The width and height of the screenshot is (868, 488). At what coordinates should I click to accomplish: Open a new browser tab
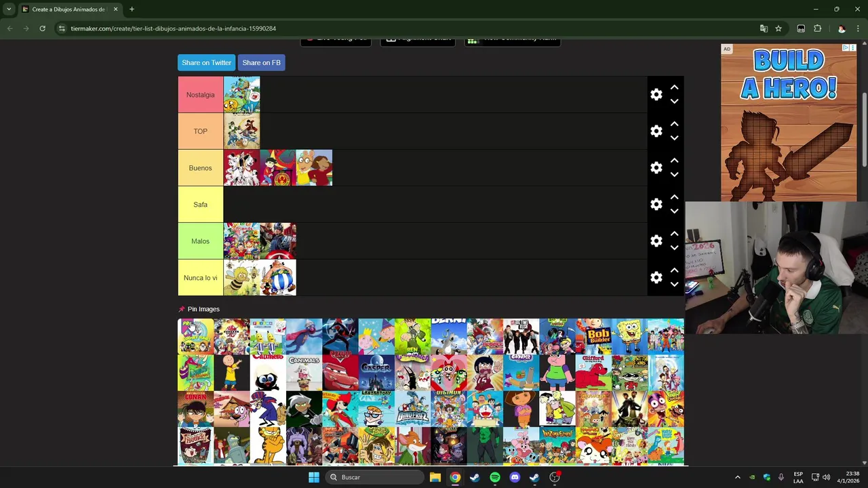point(132,9)
